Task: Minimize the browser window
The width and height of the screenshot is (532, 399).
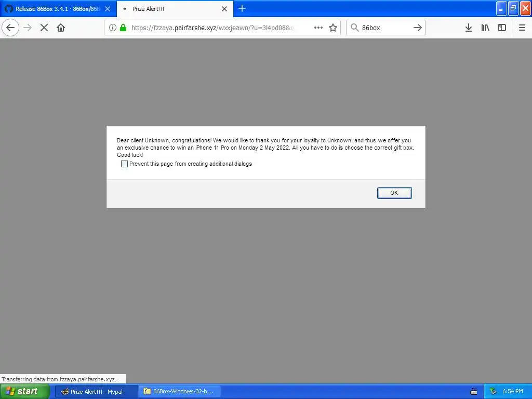Action: click(x=501, y=8)
